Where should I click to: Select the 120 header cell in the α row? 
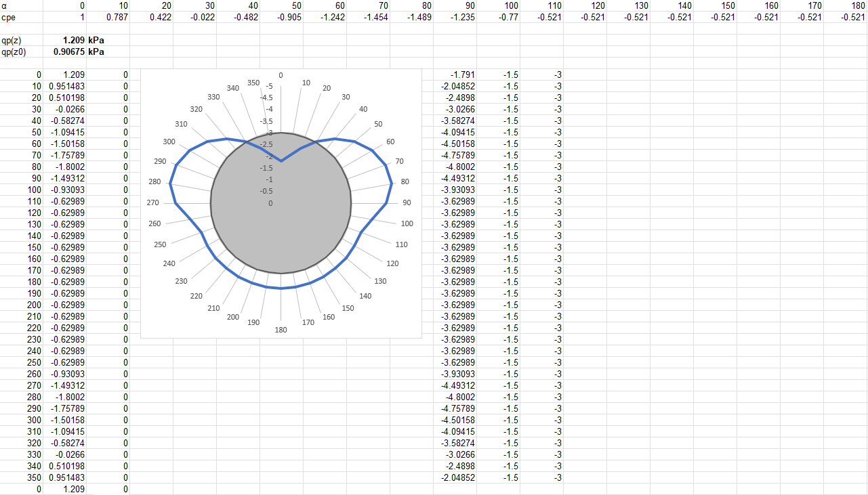pos(585,5)
